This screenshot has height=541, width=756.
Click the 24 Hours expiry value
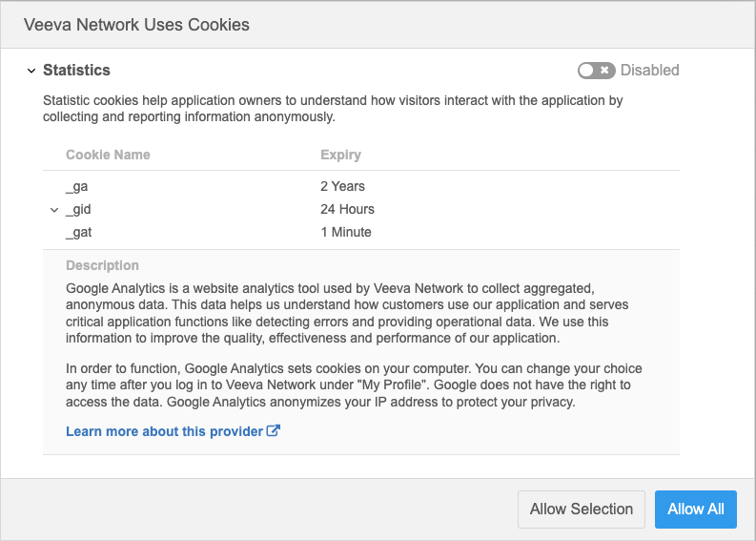tap(347, 209)
